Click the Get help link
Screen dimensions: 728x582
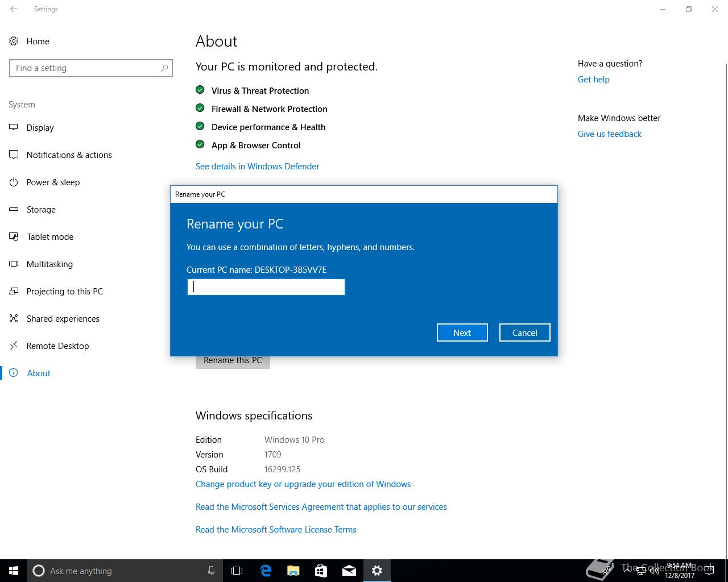click(x=593, y=80)
